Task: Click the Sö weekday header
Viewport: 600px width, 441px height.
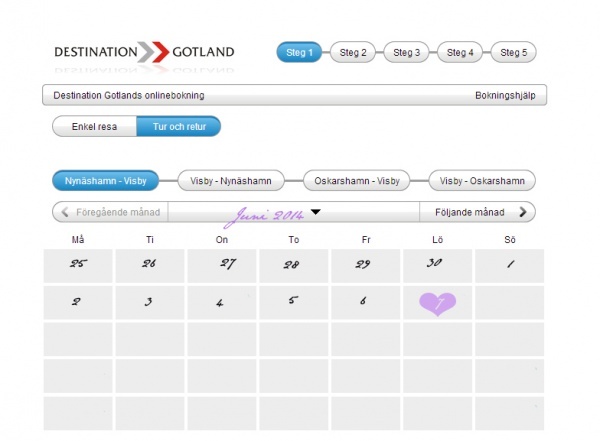Action: (x=510, y=240)
